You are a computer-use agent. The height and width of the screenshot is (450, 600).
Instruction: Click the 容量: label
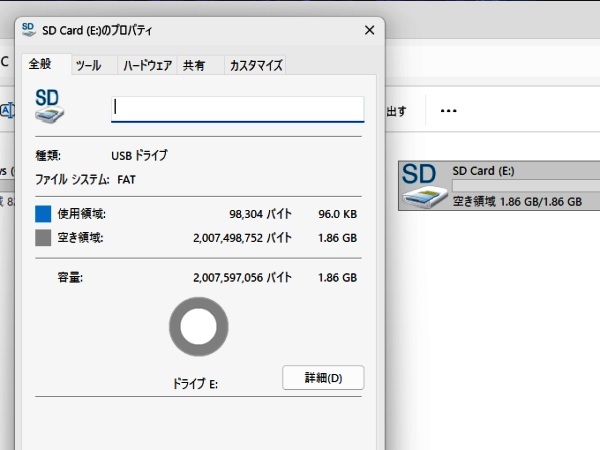70,277
